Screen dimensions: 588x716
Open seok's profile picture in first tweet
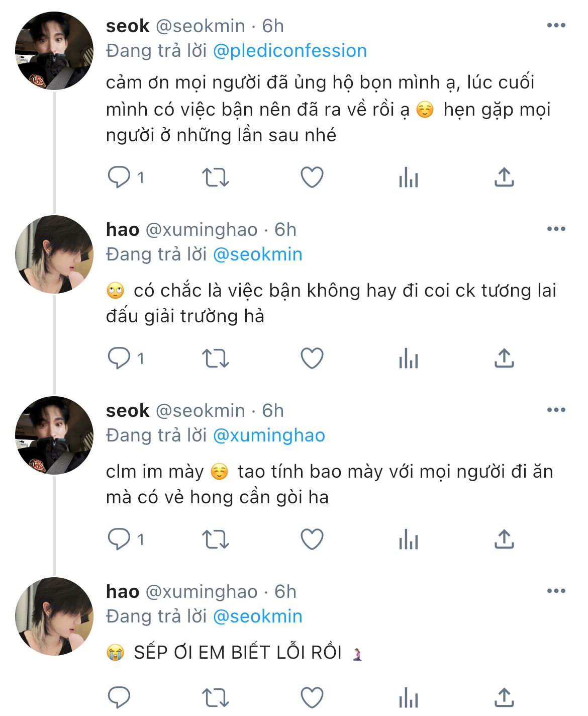coord(54,51)
